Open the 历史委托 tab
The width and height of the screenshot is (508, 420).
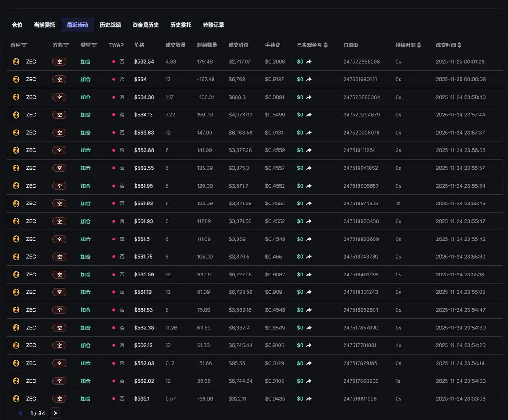pos(181,25)
